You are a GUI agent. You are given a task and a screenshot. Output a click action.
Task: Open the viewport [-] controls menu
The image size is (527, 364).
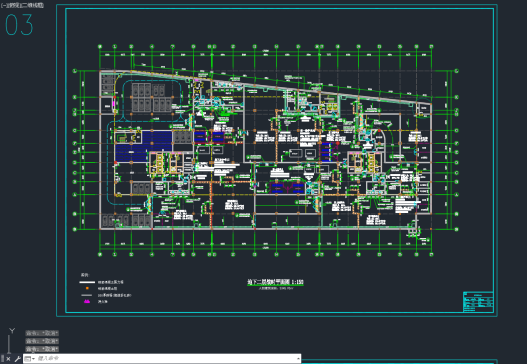pyautogui.click(x=4, y=5)
